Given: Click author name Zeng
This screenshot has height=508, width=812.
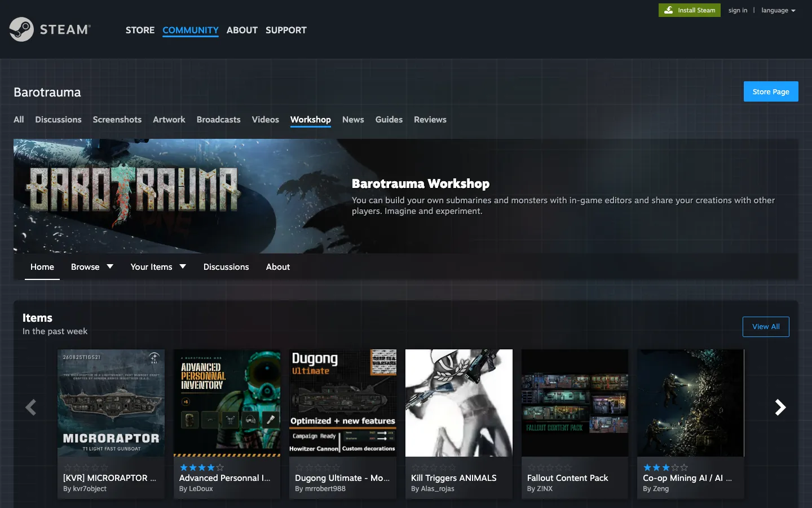Looking at the screenshot, I should pos(661,489).
